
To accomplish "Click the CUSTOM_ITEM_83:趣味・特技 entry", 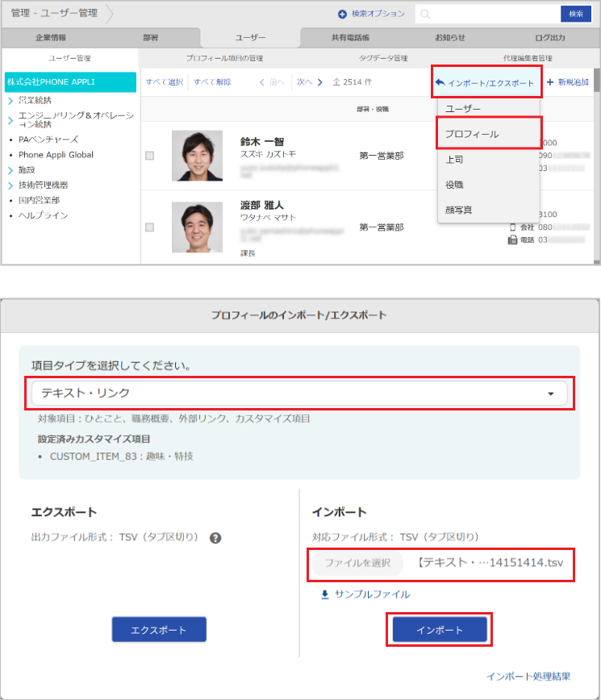I will 122,456.
